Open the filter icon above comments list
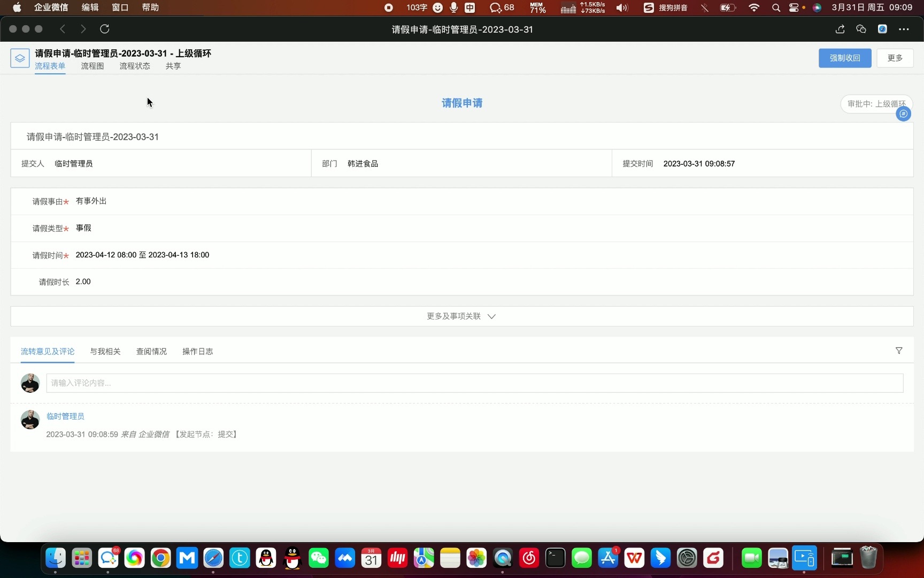This screenshot has height=578, width=924. point(899,351)
